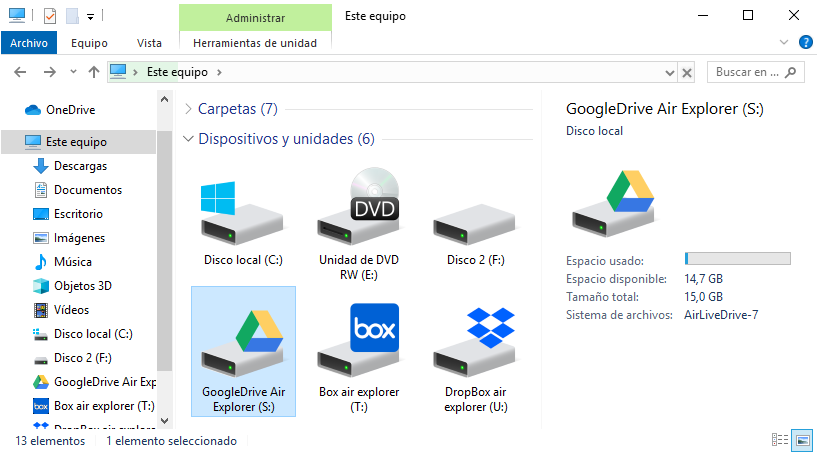Go forward with the forward arrow
The image size is (818, 453).
coord(50,72)
